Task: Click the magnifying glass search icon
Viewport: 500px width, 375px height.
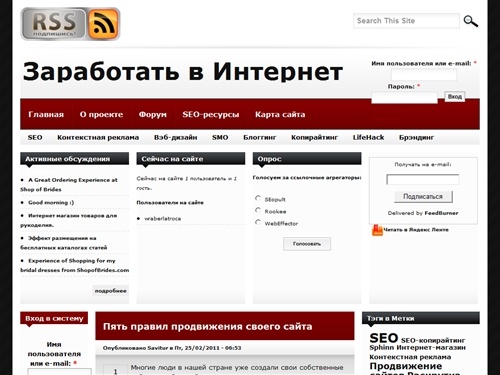Action: [471, 21]
